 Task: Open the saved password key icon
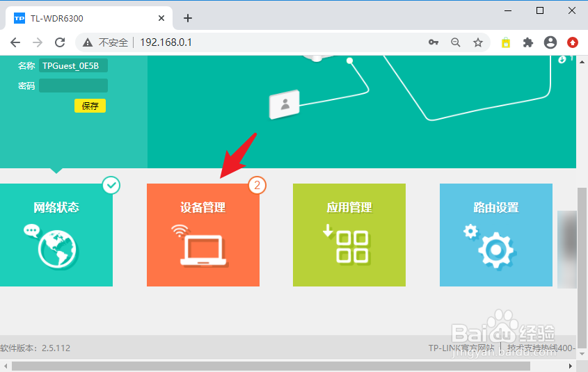[x=434, y=42]
